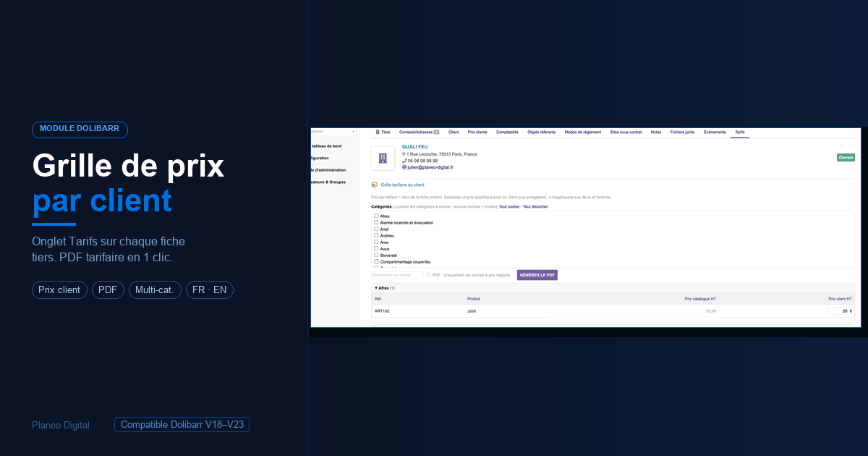
Task: Click the Compatible Dolibarr V18–V23 badge
Action: [x=182, y=425]
